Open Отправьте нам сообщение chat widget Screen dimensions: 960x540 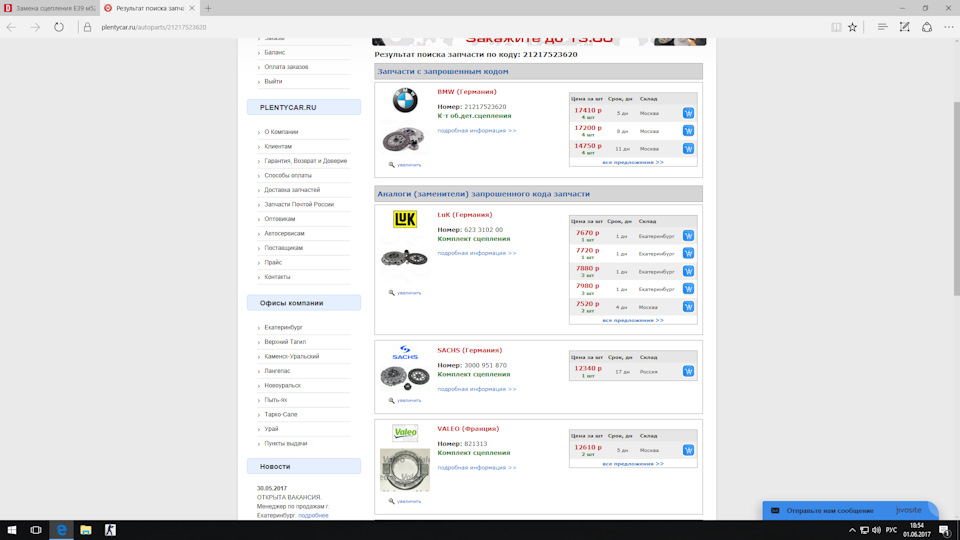click(x=850, y=511)
